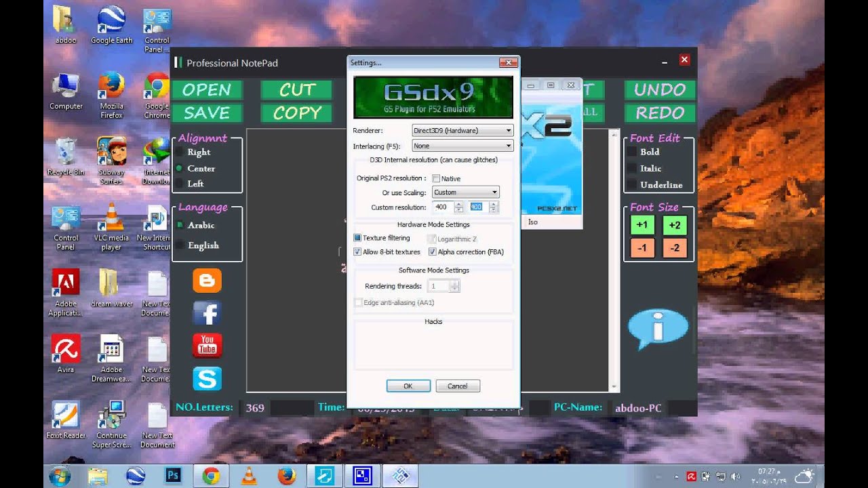The image size is (868, 488).
Task: Open the Renderer dropdown (Direct3D9 Hardware)
Action: 462,130
